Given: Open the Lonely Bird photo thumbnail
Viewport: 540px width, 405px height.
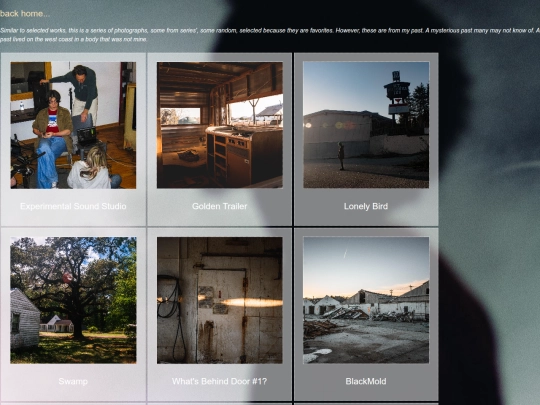Looking at the screenshot, I should (366, 125).
